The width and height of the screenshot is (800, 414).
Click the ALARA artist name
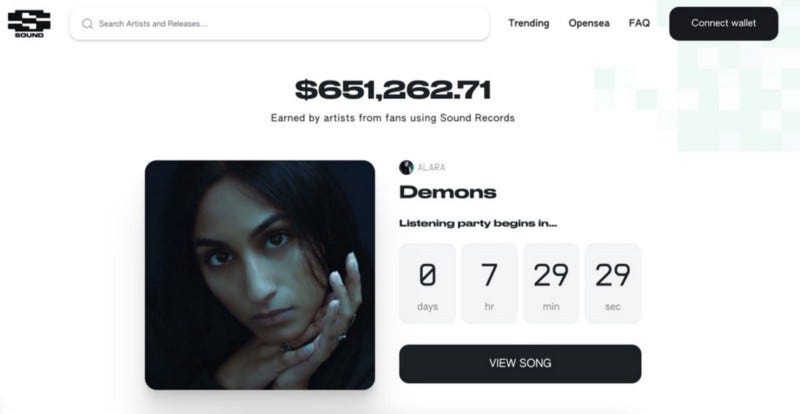(431, 167)
